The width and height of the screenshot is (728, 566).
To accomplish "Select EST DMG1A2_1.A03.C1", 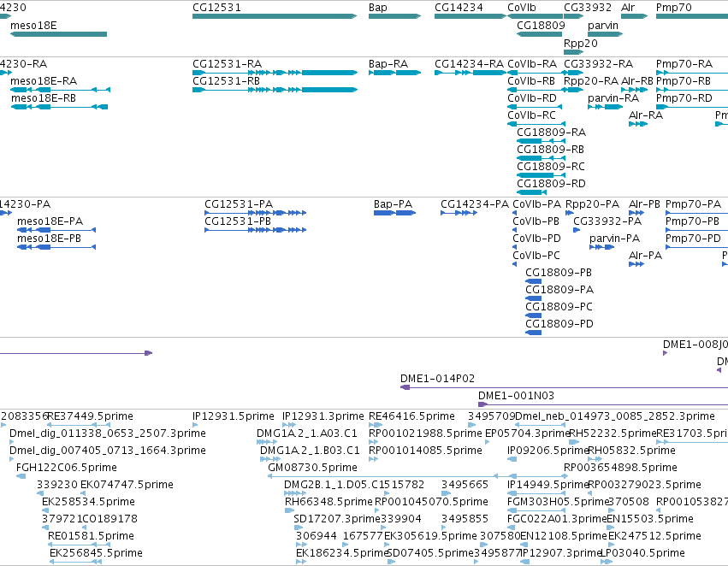I will point(307,433).
